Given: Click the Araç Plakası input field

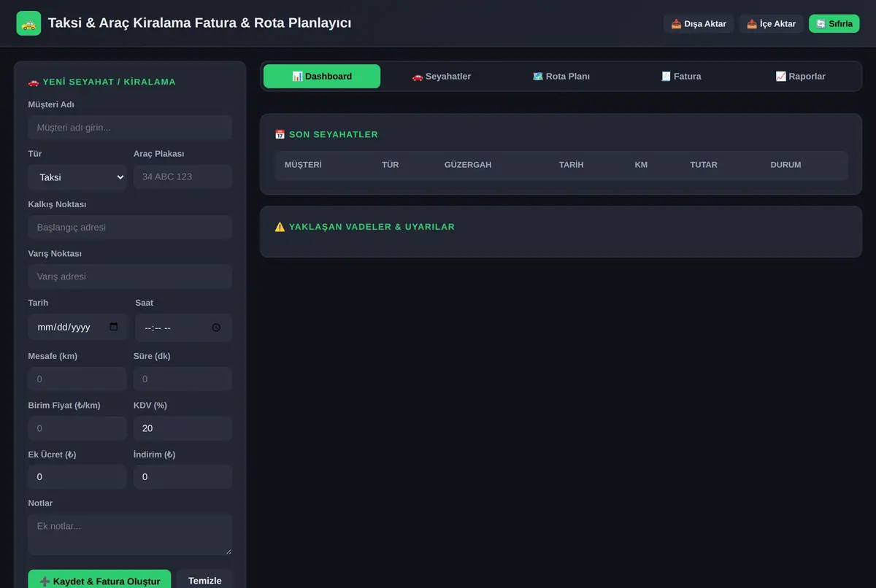Looking at the screenshot, I should [182, 177].
